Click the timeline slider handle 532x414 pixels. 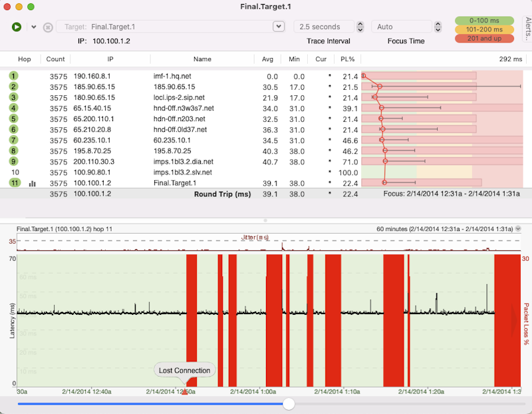point(289,404)
